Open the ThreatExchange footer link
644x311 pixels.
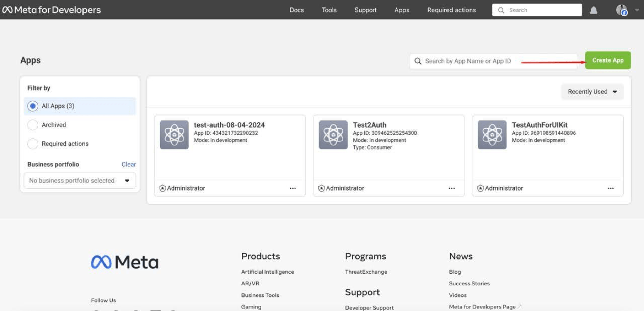(x=366, y=272)
